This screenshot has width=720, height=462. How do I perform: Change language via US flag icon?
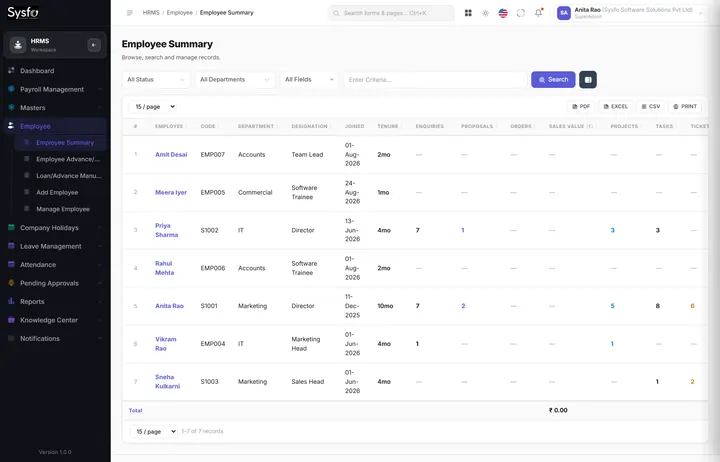[503, 13]
